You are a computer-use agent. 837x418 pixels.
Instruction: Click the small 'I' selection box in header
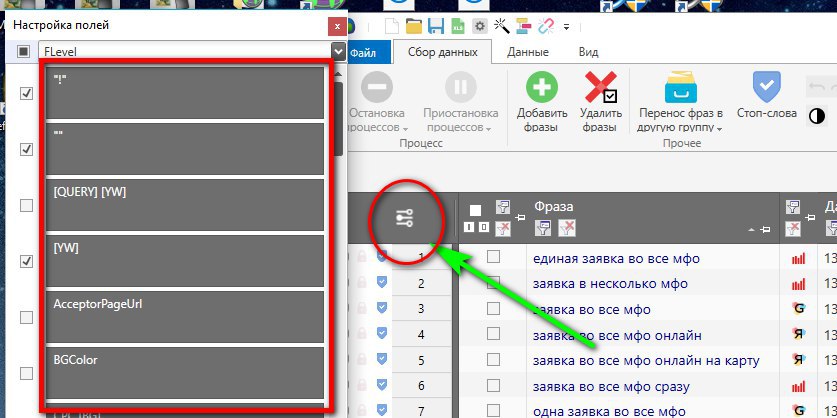click(x=469, y=227)
